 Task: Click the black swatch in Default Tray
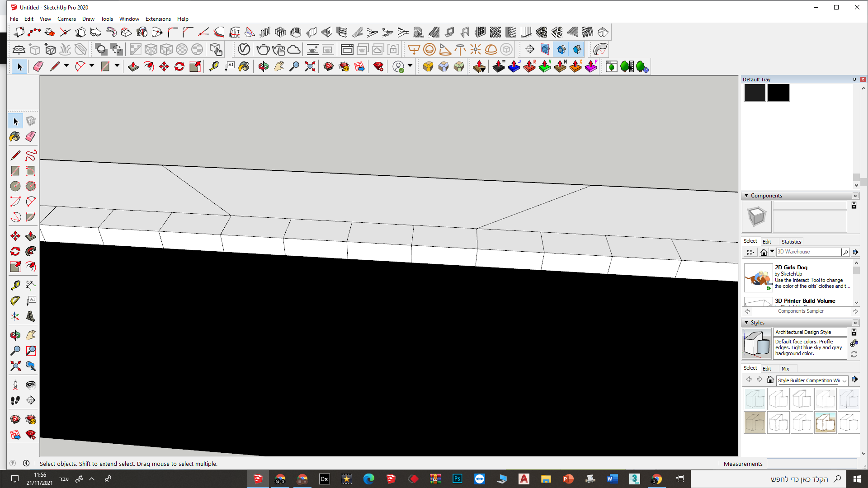(778, 93)
